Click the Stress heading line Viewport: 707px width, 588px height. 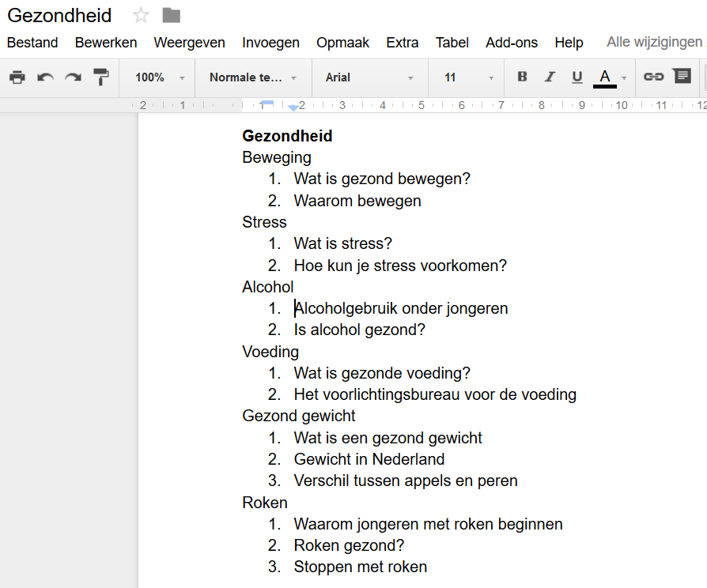(264, 222)
